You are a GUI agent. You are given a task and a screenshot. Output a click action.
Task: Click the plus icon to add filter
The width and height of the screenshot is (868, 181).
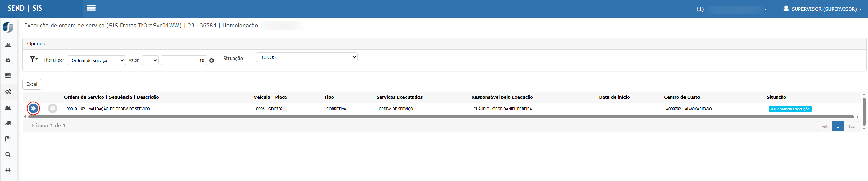point(212,61)
